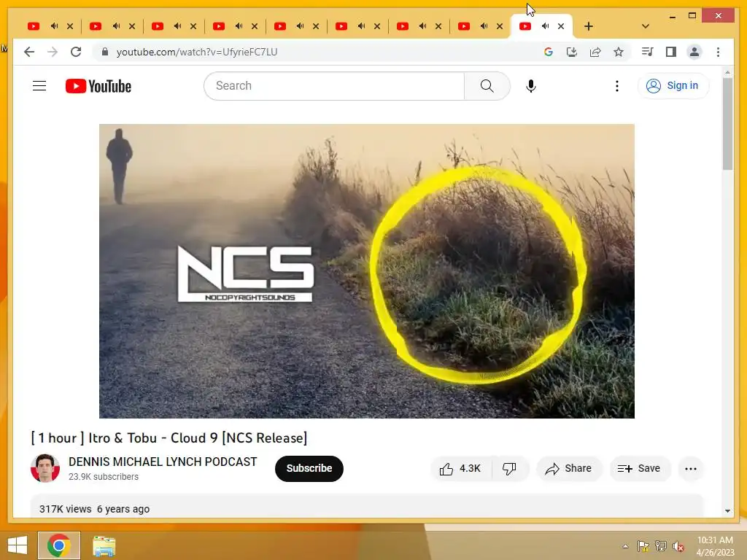This screenshot has width=747, height=560.
Task: Click the search magnifier button
Action: pos(487,86)
